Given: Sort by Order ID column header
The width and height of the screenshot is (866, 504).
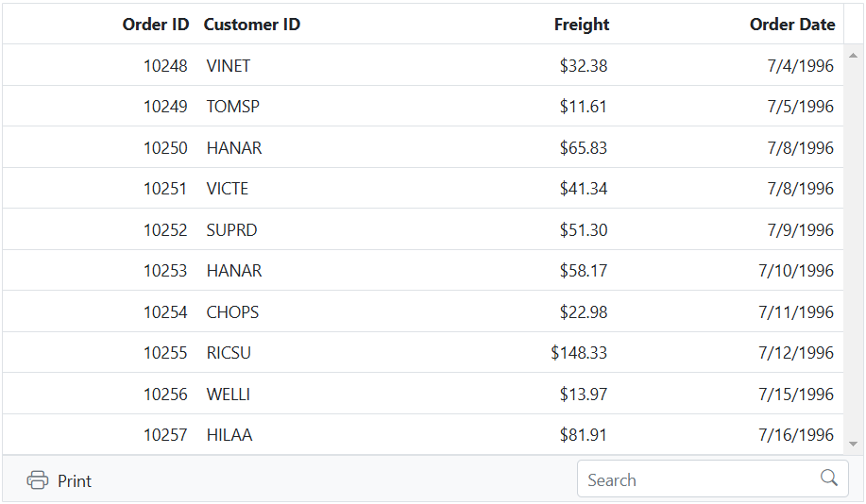Looking at the screenshot, I should tap(156, 25).
